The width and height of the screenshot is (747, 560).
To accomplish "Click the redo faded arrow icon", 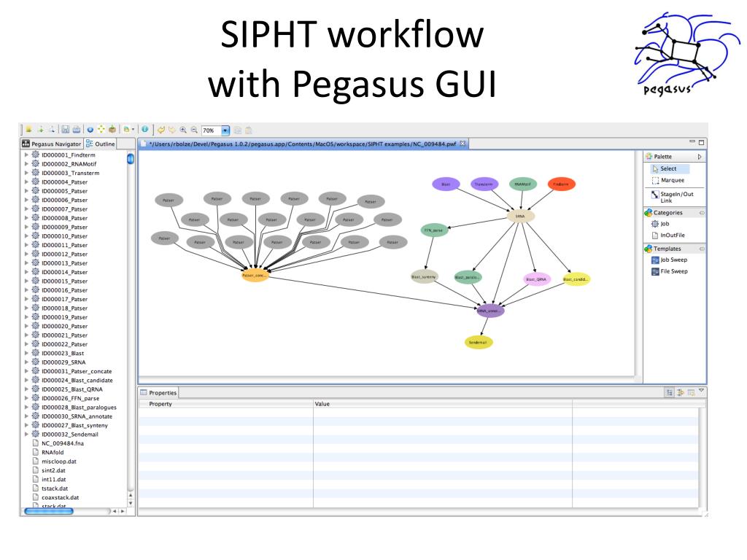I will (x=172, y=130).
